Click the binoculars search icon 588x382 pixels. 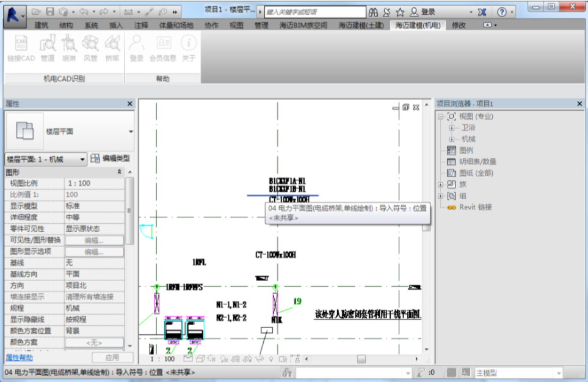(373, 12)
